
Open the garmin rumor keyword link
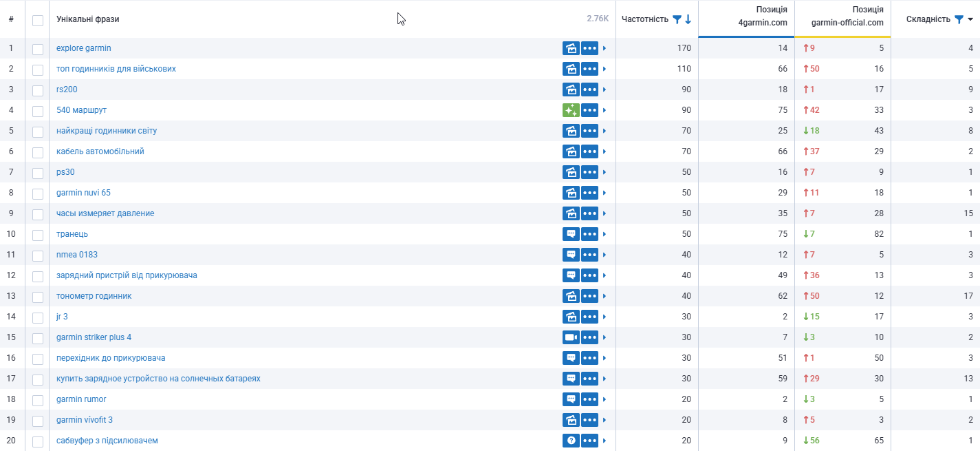[81, 399]
